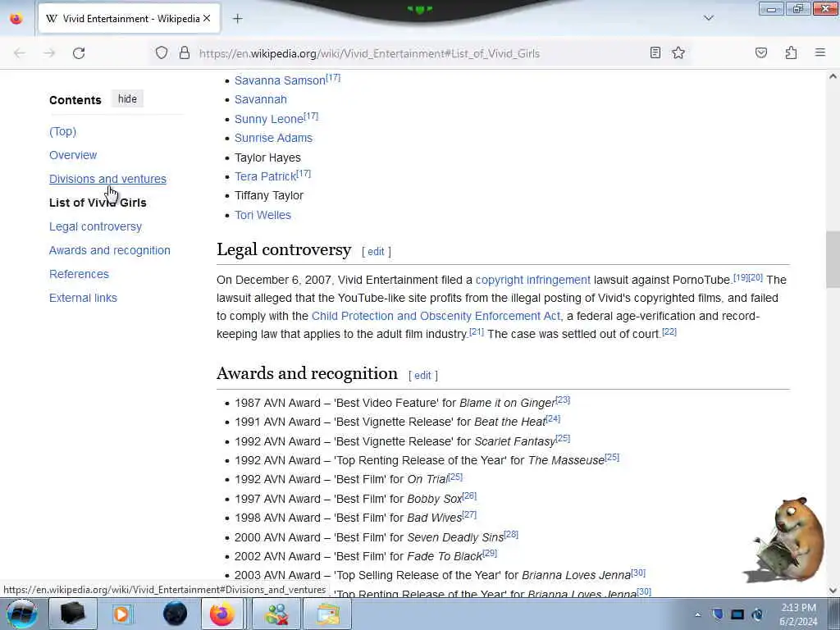The height and width of the screenshot is (630, 840).
Task: Open citation [29] for Fade To Black
Action: (490, 553)
